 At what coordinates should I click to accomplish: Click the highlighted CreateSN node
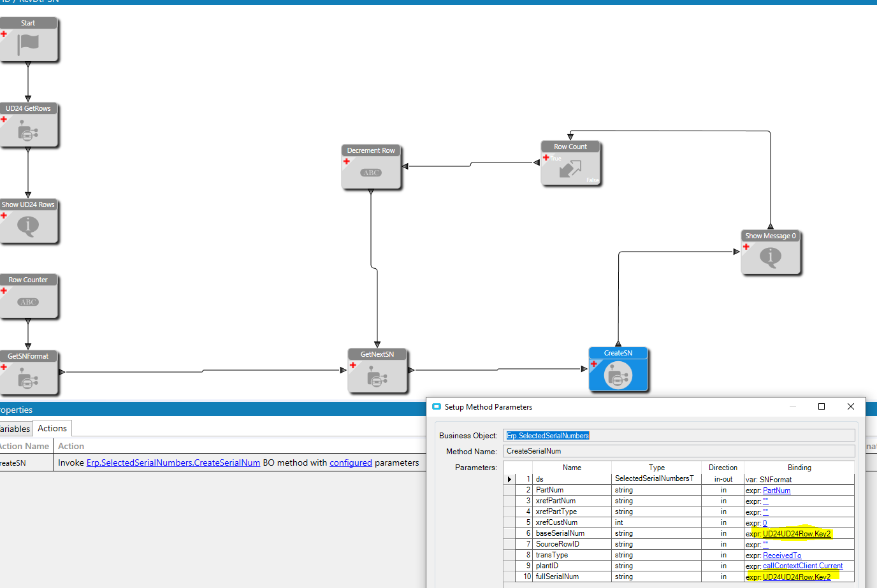coord(618,369)
